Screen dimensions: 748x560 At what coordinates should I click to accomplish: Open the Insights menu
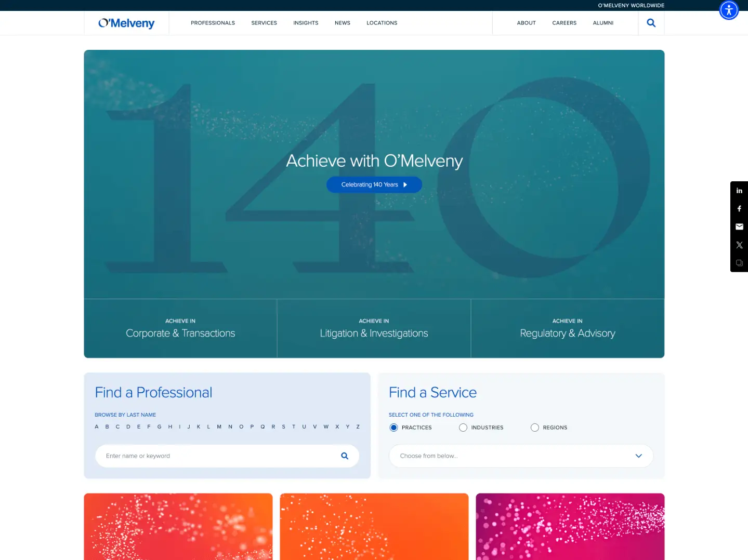306,23
